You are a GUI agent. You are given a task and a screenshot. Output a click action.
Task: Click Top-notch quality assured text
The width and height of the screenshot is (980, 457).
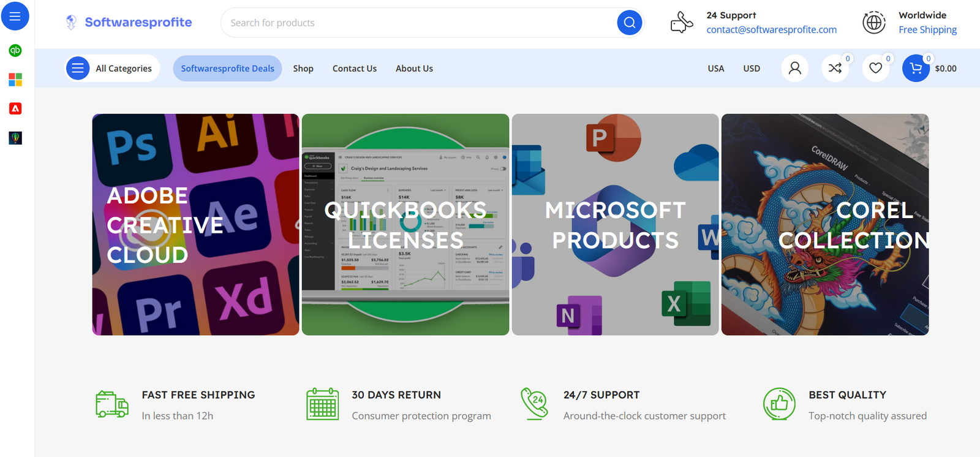click(x=867, y=416)
